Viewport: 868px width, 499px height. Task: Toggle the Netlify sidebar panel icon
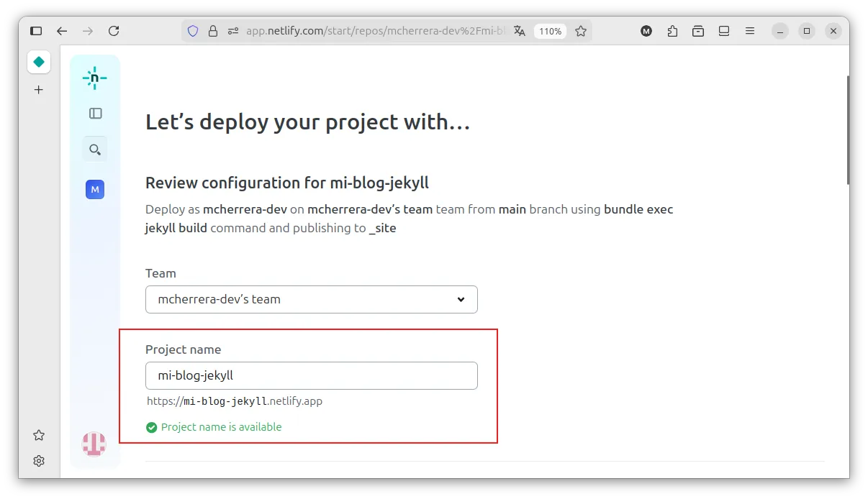[x=95, y=114]
